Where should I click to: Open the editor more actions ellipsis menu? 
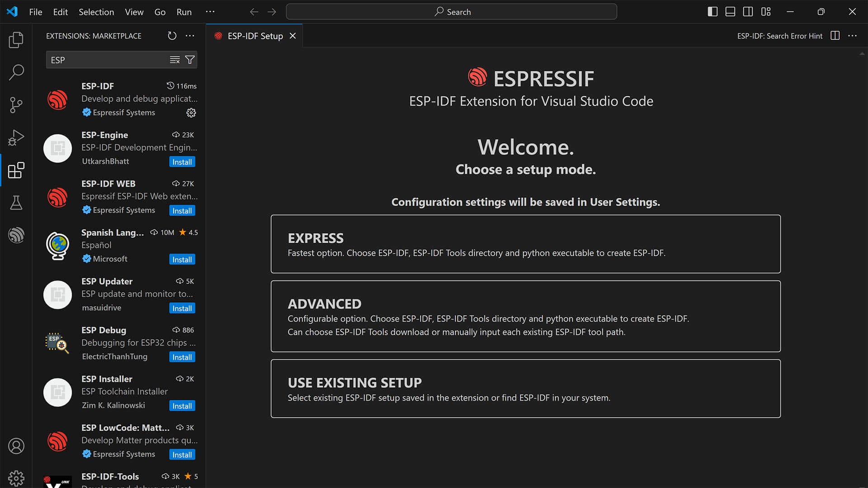coord(852,36)
